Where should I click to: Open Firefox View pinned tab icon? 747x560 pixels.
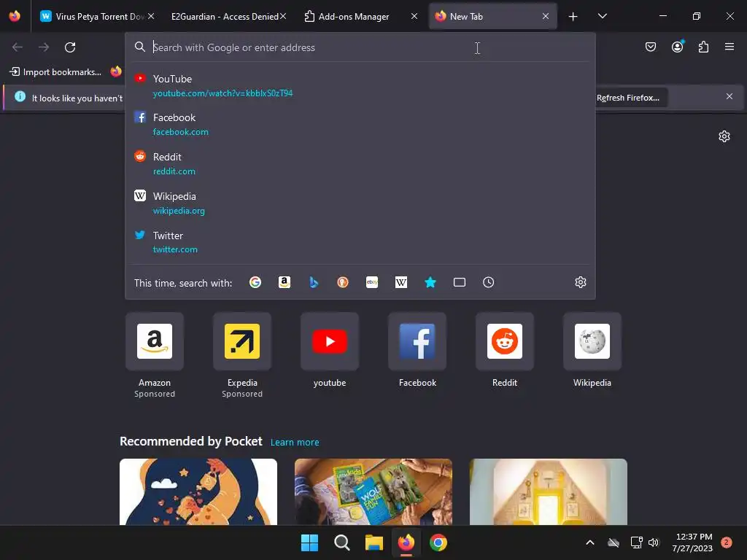(x=15, y=16)
